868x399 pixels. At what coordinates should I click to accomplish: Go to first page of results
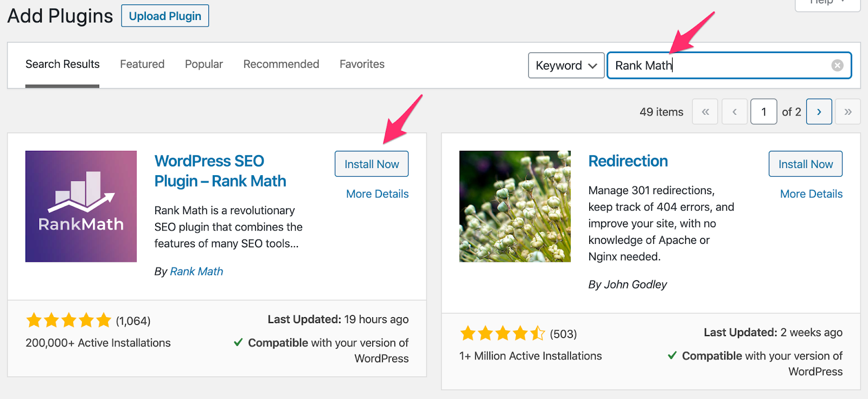(x=705, y=112)
